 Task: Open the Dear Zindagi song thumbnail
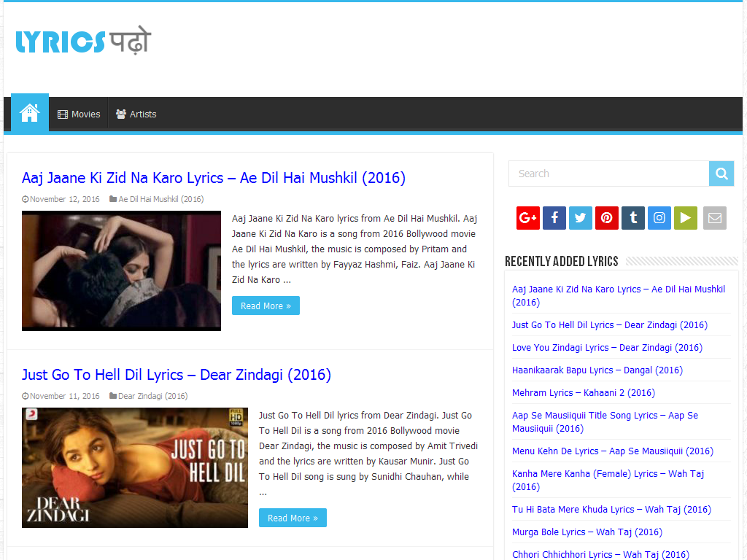click(135, 467)
